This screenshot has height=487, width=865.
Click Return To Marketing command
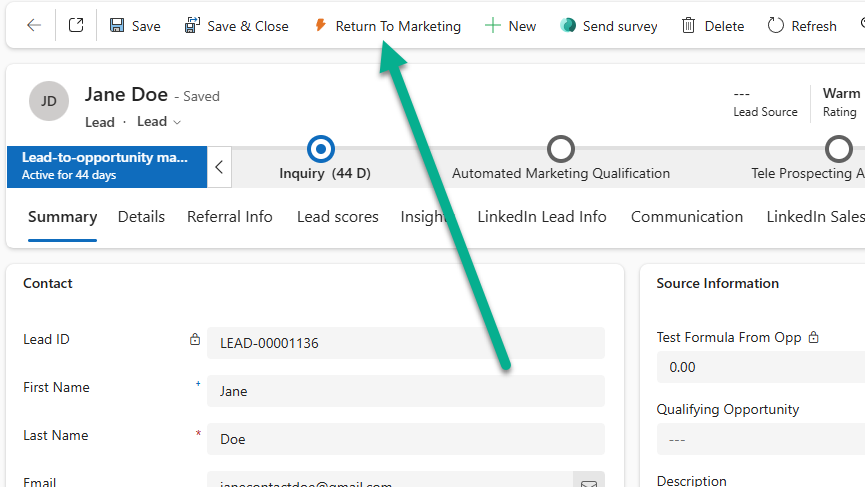coord(387,26)
